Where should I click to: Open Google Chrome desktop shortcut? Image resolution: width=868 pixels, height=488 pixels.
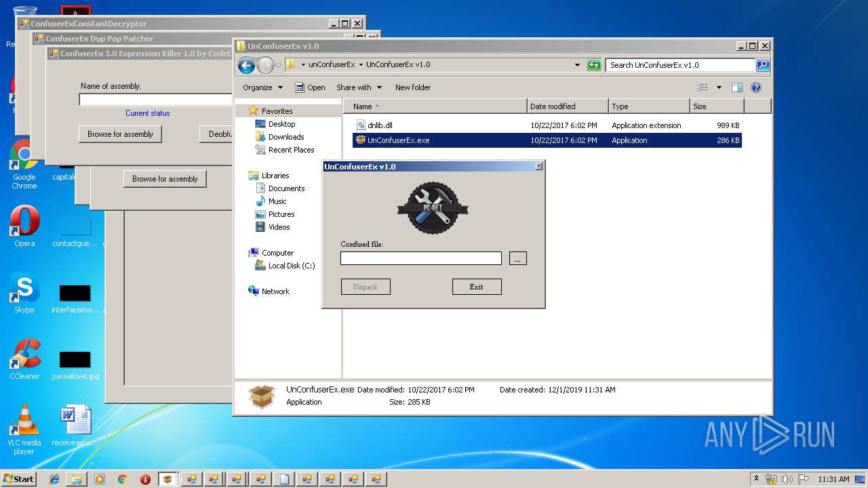click(24, 165)
